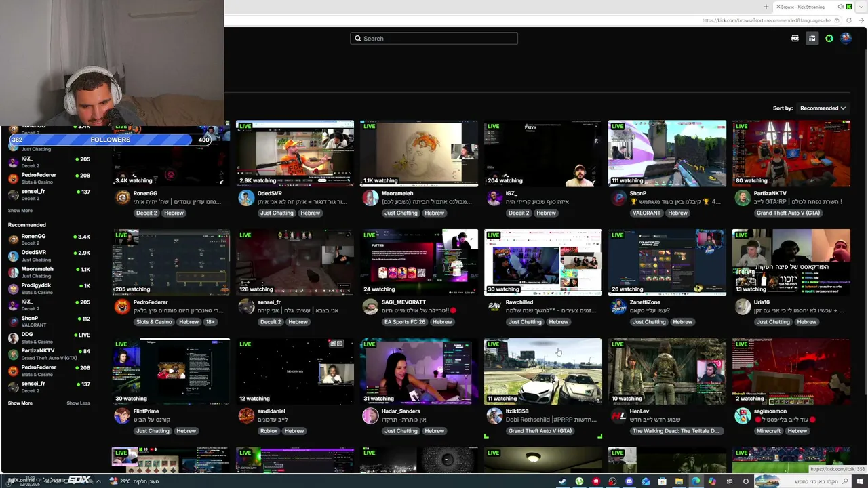Open the FlintPrime stream thumbnail
Viewport: 868px width, 488px height.
click(x=171, y=371)
